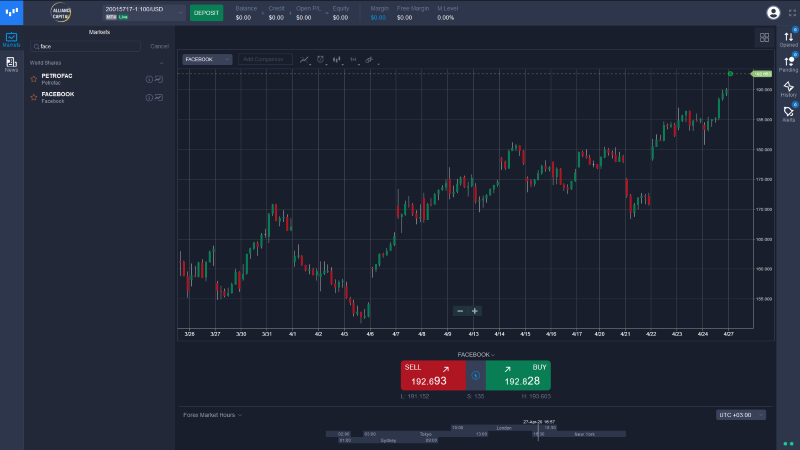Click the Alliance Capital logo
The height and width of the screenshot is (450, 800).
click(61, 12)
